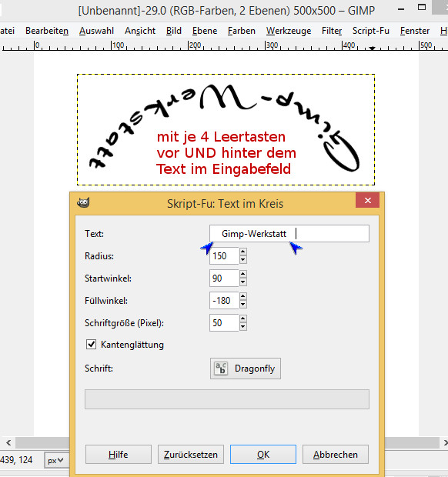Image resolution: width=448 pixels, height=477 pixels.
Task: Minimize the GIMP window
Action: pos(401,9)
